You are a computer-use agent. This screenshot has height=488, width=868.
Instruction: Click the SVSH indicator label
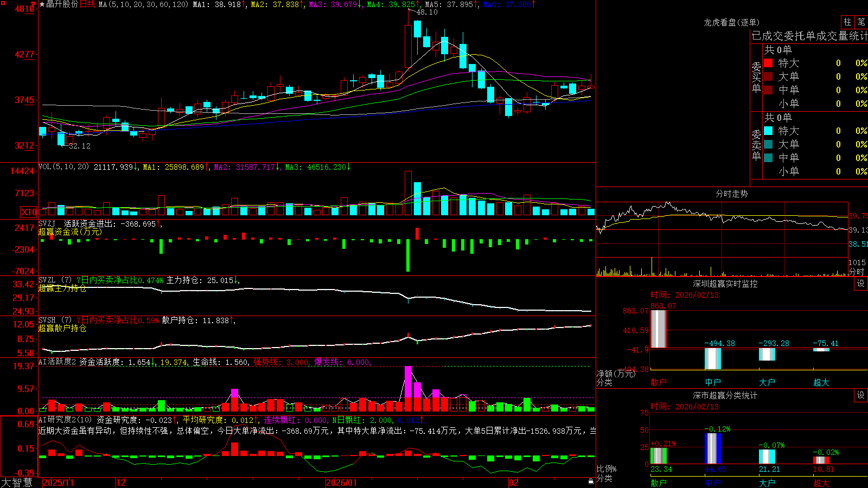click(47, 320)
